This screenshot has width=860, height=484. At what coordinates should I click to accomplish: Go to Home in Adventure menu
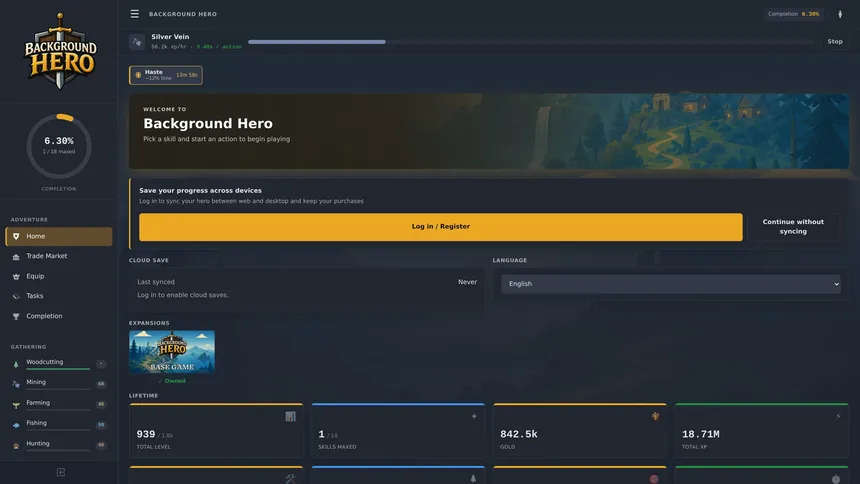pos(59,237)
